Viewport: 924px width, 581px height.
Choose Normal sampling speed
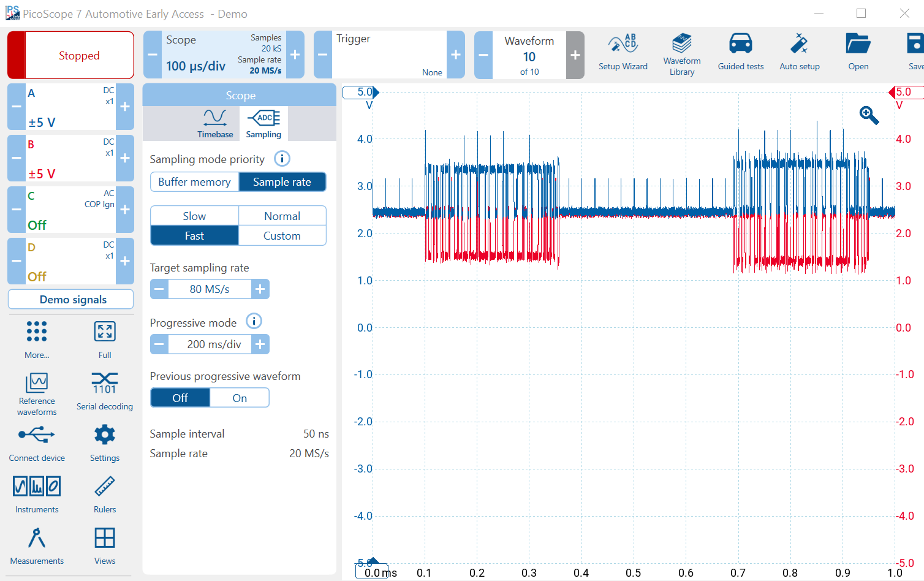tap(282, 216)
